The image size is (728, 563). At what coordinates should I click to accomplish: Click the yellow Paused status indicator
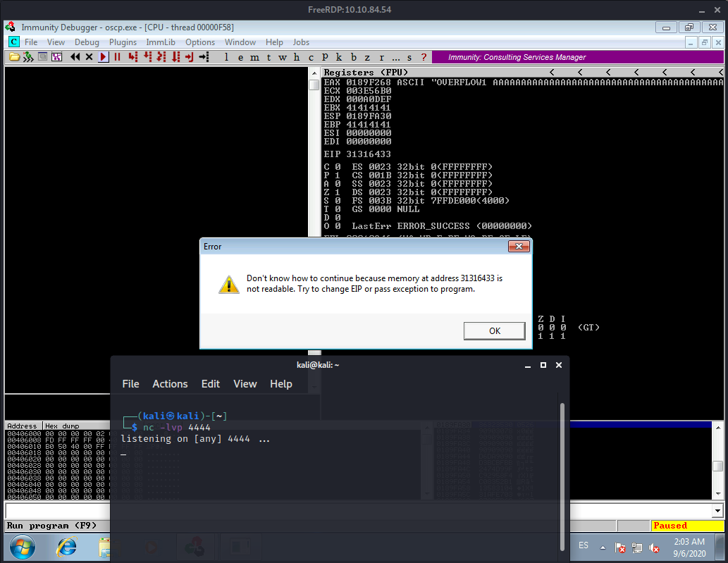[x=688, y=526]
